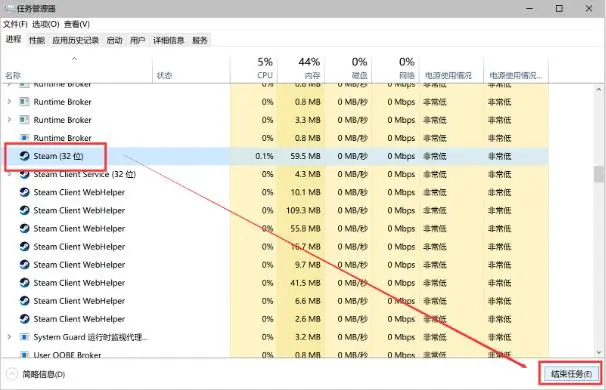The width and height of the screenshot is (606, 390).
Task: Click the Steam Client Service icon
Action: [x=24, y=174]
